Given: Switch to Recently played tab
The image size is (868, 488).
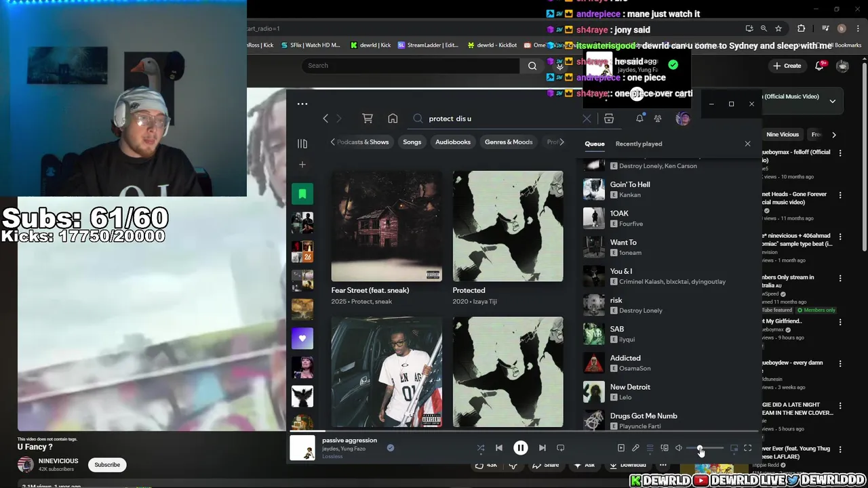Looking at the screenshot, I should tap(639, 144).
